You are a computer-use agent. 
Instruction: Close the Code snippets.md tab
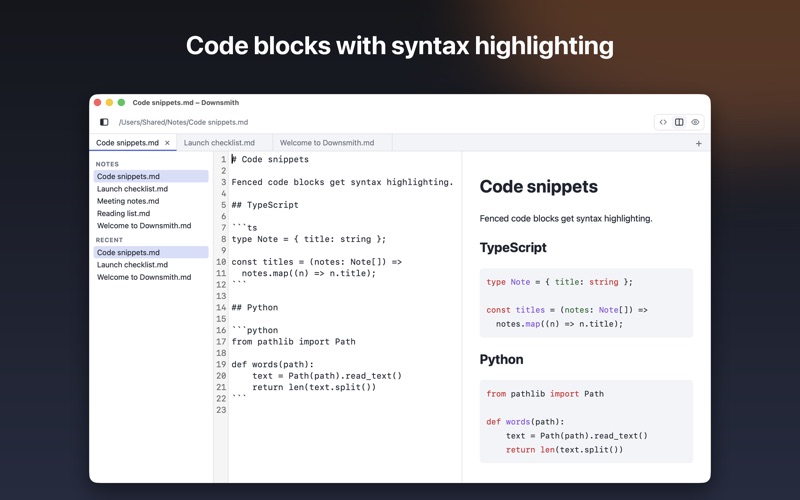[167, 143]
